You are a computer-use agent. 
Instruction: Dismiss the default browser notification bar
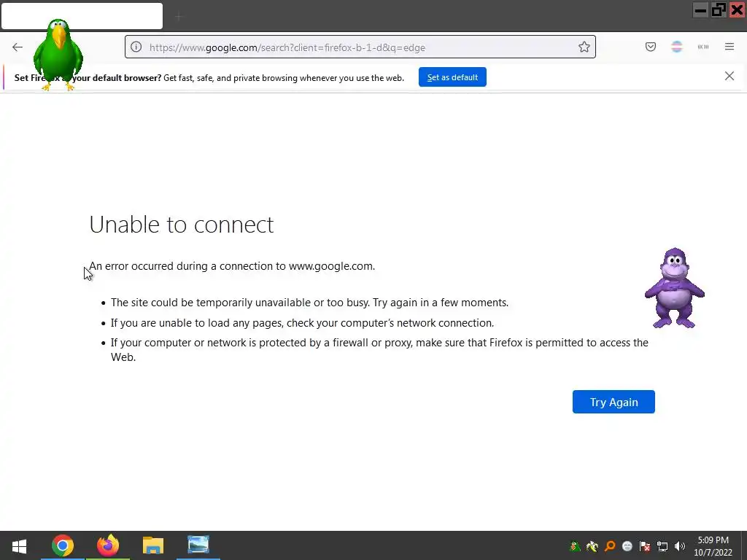pyautogui.click(x=729, y=76)
